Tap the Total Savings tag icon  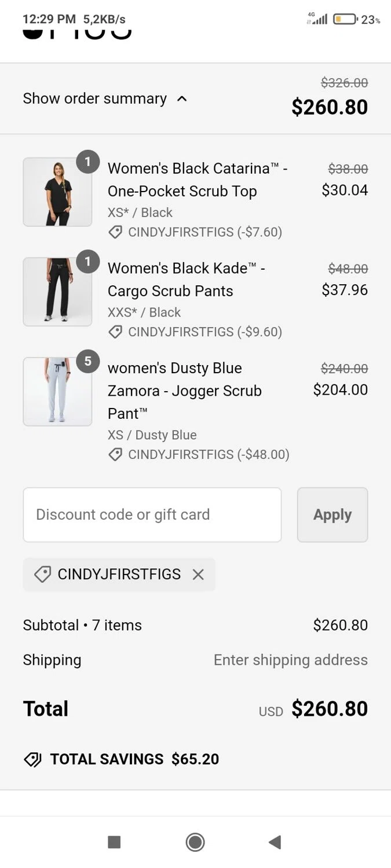[x=32, y=760]
